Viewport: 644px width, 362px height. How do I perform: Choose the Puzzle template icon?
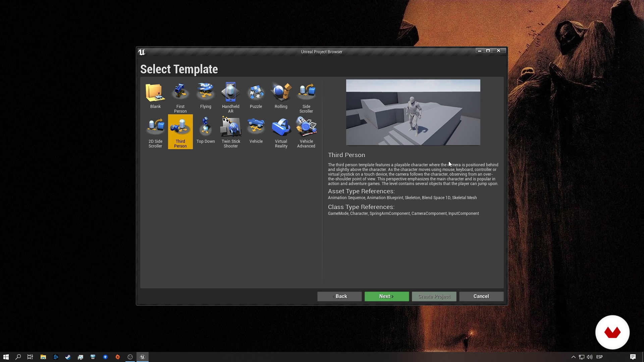pos(256,93)
